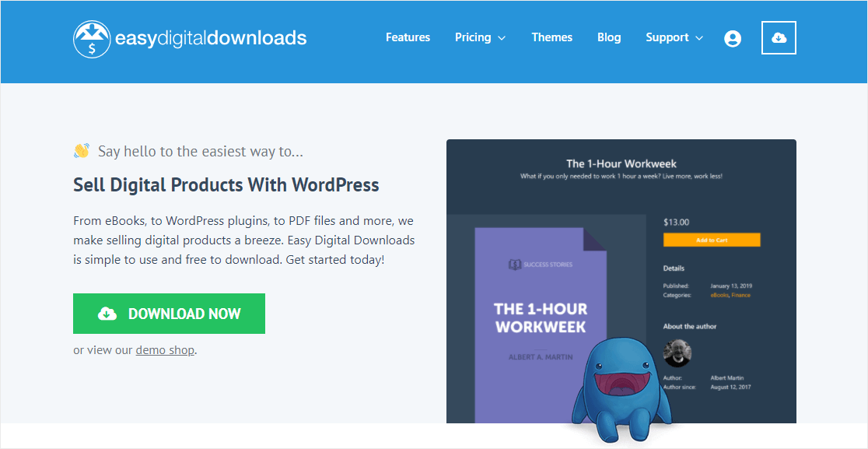Click the Easy Digital Downloads logo icon
The height and width of the screenshot is (449, 868).
coord(91,39)
